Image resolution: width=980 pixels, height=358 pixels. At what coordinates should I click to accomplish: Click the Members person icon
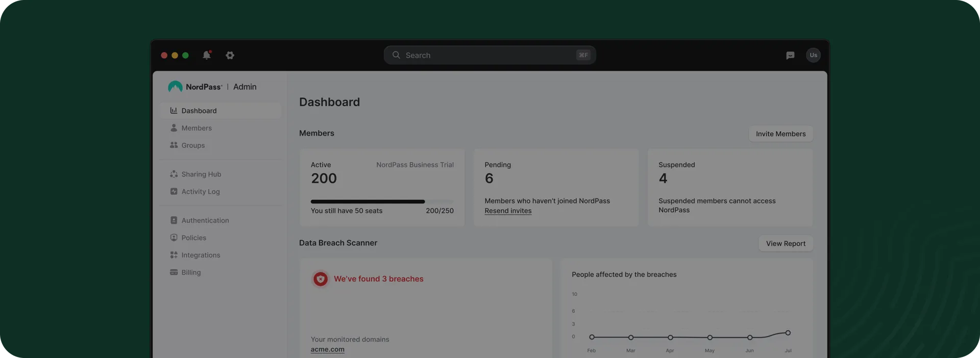[x=174, y=128]
